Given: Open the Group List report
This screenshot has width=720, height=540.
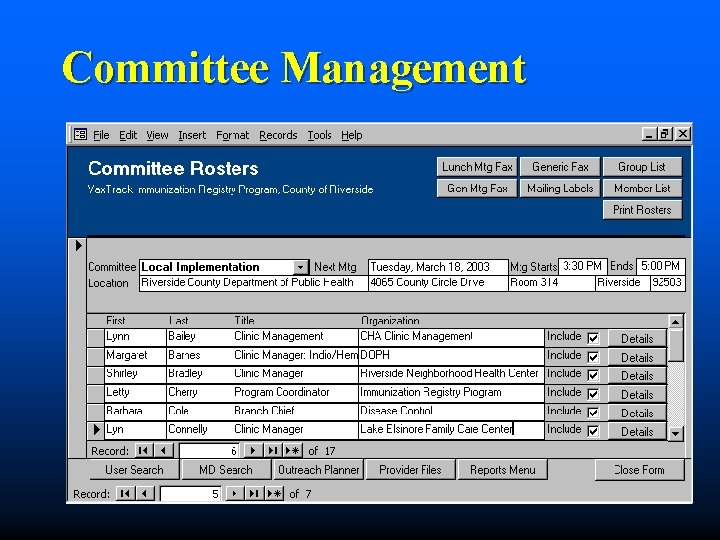Looking at the screenshot, I should pyautogui.click(x=642, y=167).
